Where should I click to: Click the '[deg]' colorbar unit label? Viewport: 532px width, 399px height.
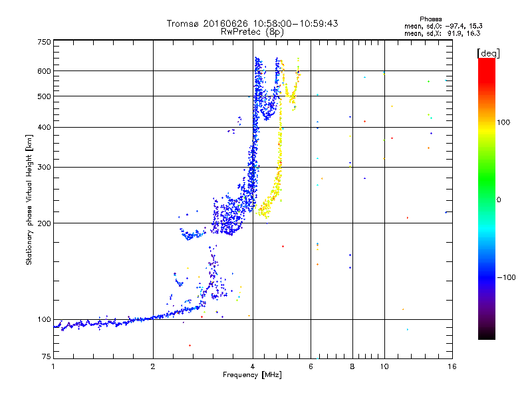coord(488,53)
